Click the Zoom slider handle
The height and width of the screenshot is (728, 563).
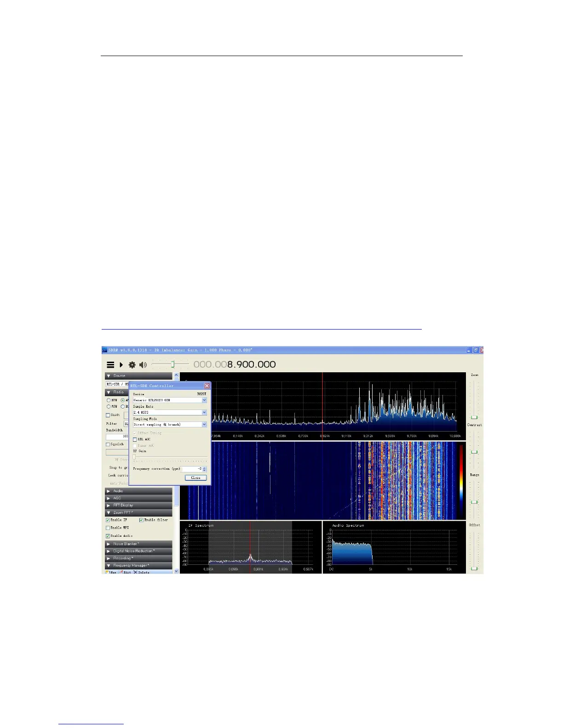point(474,417)
